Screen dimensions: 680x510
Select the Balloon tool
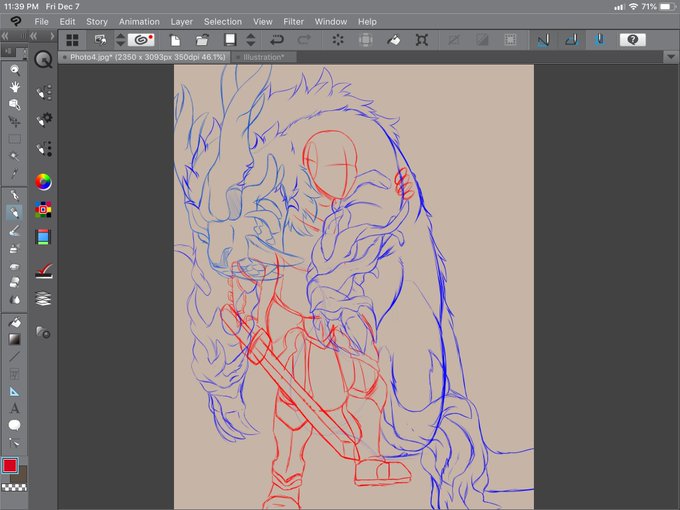14,425
